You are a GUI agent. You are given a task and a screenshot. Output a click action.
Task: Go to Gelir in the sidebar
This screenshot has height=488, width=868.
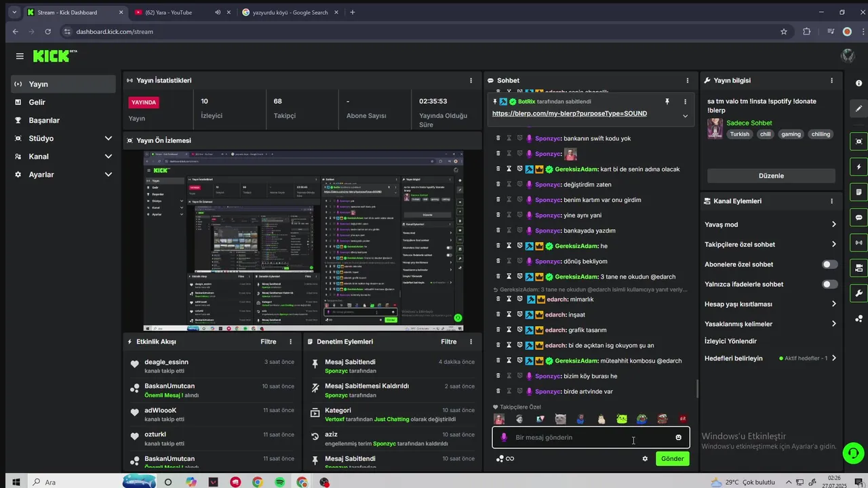(x=63, y=102)
